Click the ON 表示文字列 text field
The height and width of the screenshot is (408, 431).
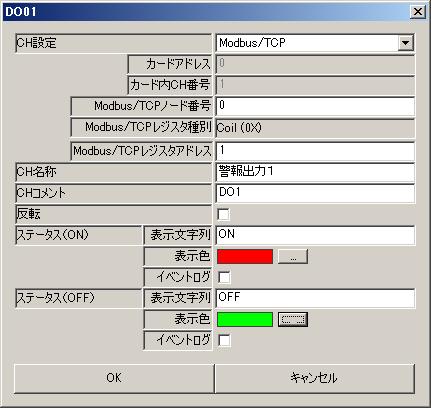(315, 235)
